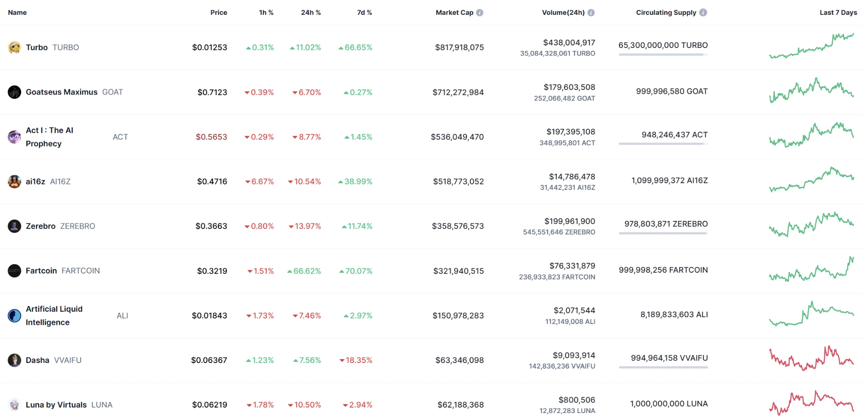Open the Turbo 24h volume link
868x416 pixels.
569,43
